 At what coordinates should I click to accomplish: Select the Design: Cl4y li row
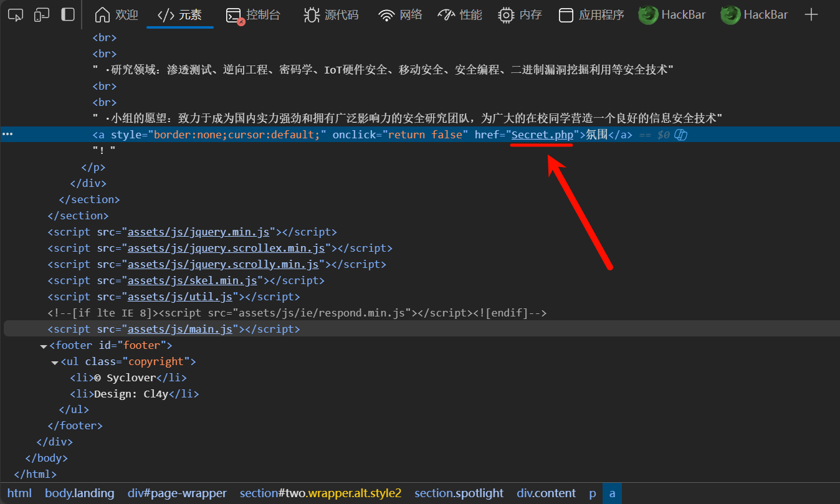pyautogui.click(x=135, y=394)
